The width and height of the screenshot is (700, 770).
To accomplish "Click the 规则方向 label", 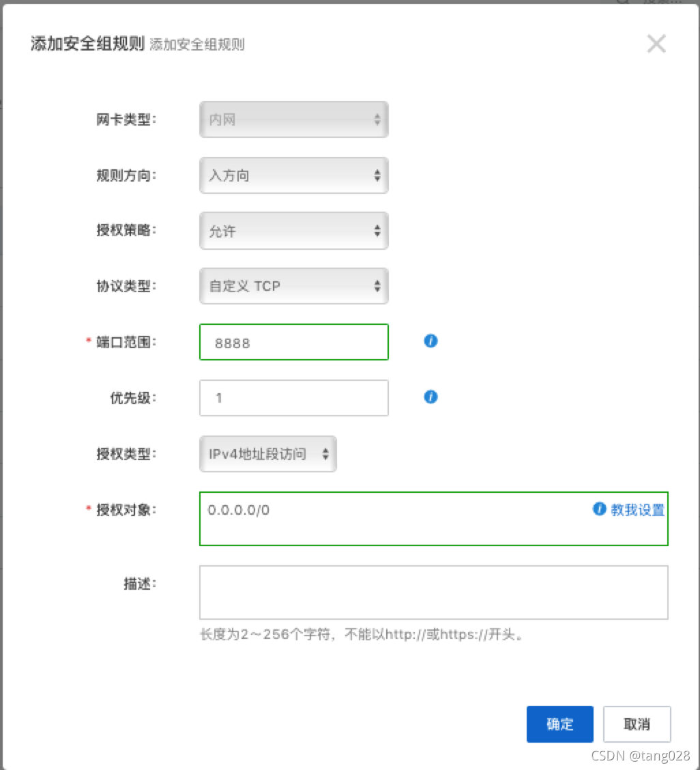I will [126, 175].
